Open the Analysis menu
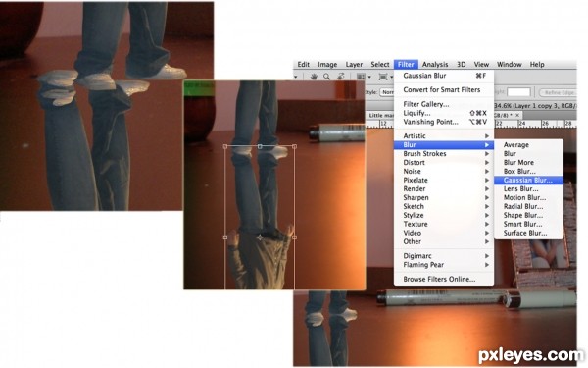Viewport: 588px width, 368px height. tap(435, 64)
